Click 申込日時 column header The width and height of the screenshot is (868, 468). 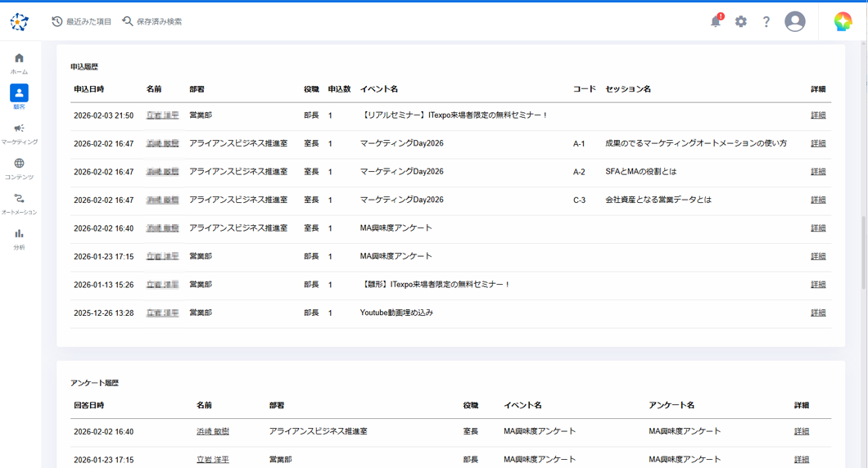89,89
